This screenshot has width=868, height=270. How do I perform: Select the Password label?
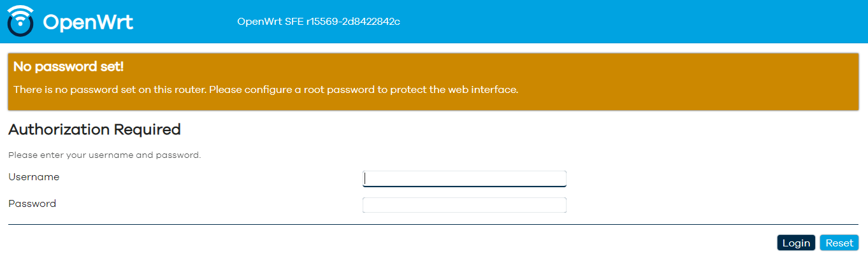[x=33, y=204]
